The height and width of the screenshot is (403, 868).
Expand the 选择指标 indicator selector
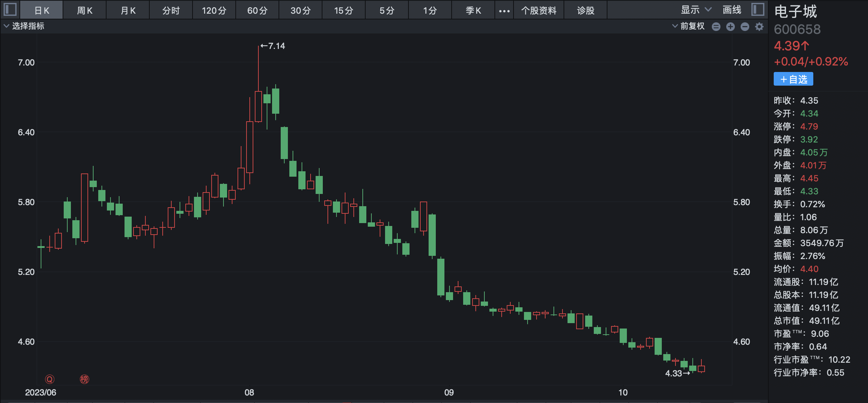[x=24, y=26]
